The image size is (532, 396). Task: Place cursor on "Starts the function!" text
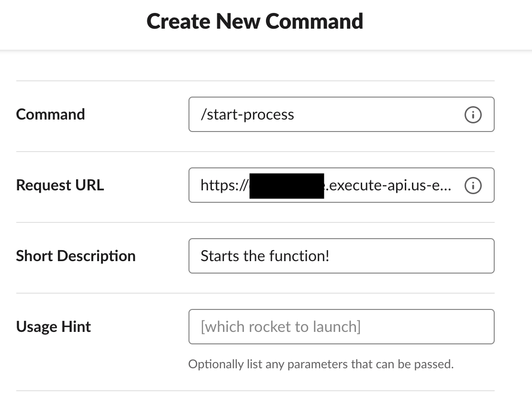pyautogui.click(x=265, y=256)
